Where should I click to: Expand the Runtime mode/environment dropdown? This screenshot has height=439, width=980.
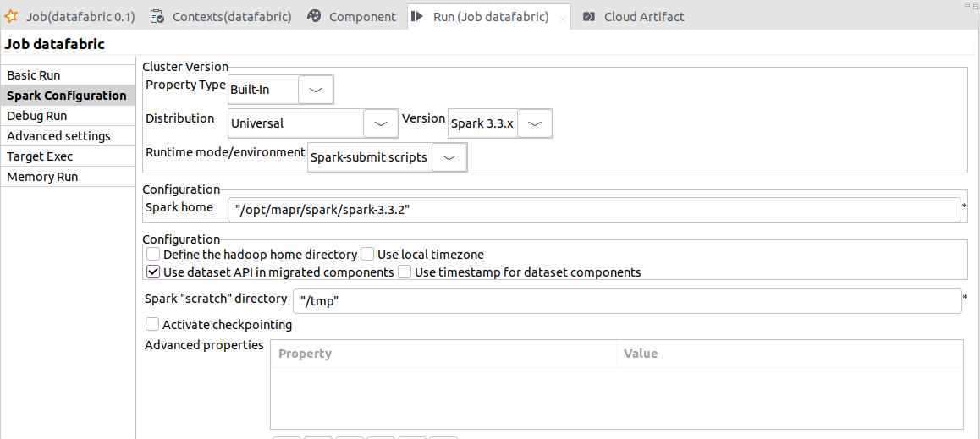[449, 156]
